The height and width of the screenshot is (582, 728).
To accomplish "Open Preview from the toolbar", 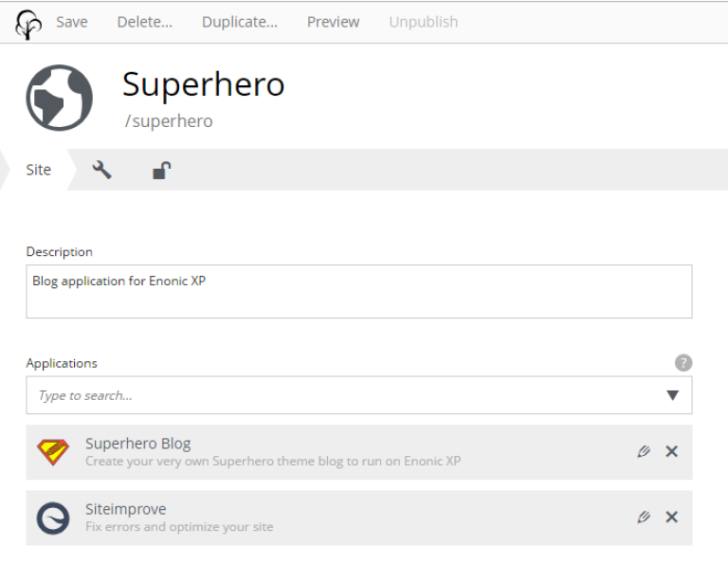I will [333, 22].
